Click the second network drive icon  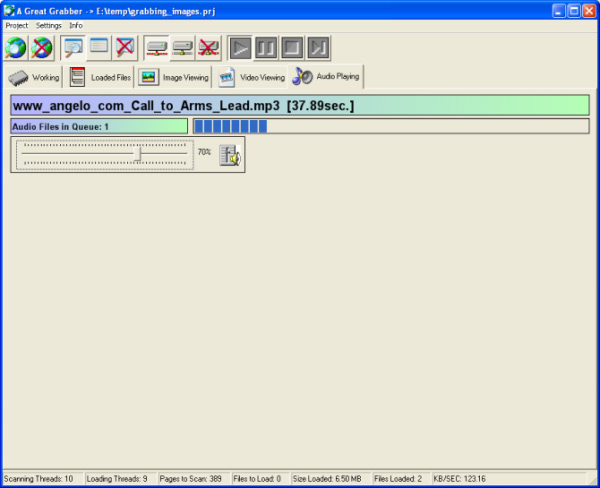click(182, 47)
